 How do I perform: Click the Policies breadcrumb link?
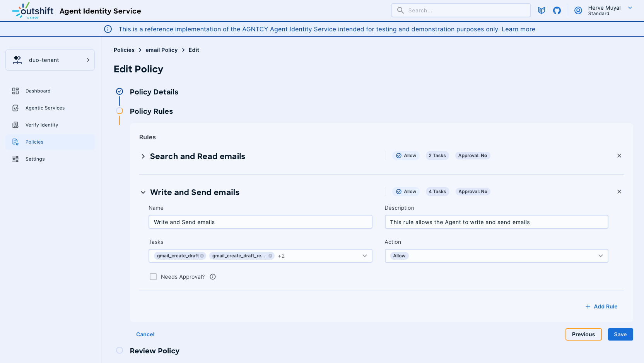pos(124,50)
